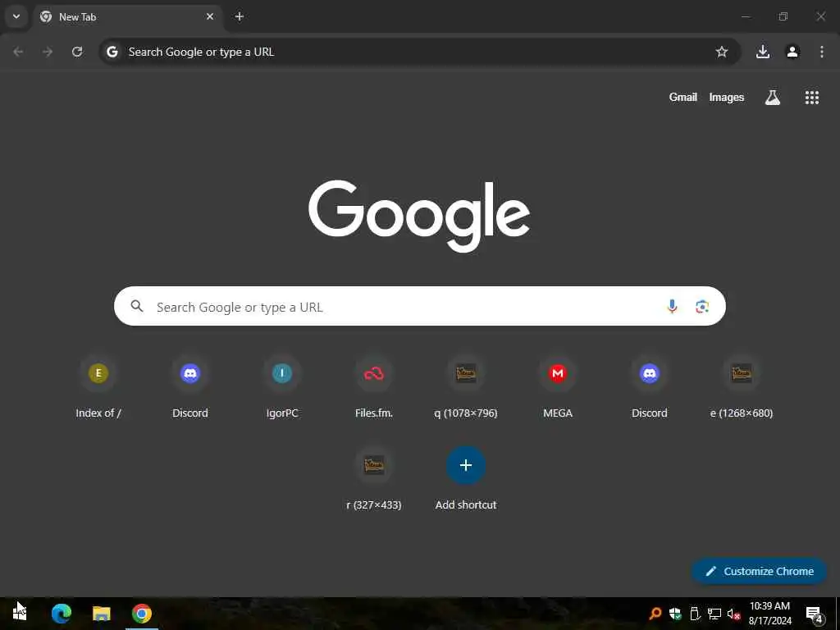Viewport: 840px width, 630px height.
Task: Click the Customize Chrome button
Action: coord(759,571)
